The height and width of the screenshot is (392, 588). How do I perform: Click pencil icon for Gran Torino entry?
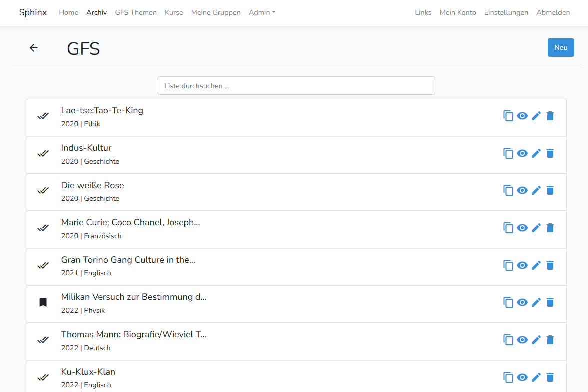(x=536, y=265)
